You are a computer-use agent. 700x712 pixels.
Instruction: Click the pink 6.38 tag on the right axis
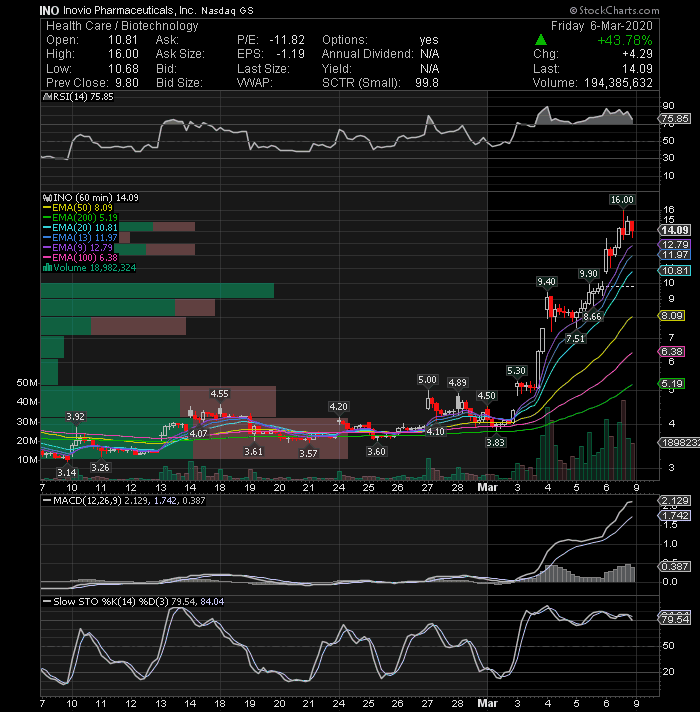pos(671,351)
